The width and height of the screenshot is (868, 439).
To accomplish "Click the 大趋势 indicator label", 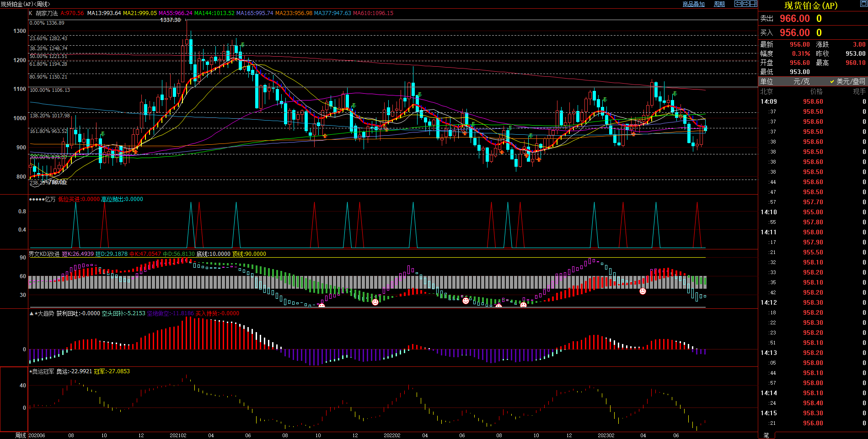I will coord(45,313).
